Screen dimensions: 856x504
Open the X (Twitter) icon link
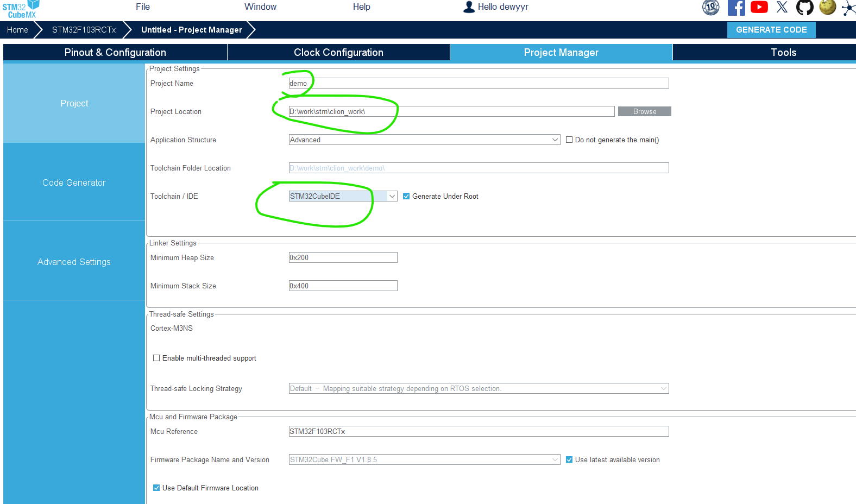tap(782, 7)
